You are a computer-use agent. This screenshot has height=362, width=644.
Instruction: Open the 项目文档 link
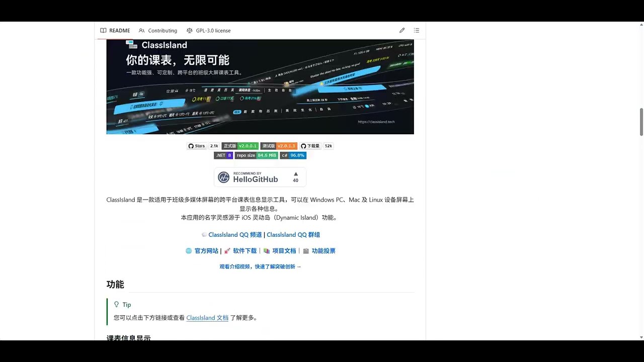click(284, 251)
